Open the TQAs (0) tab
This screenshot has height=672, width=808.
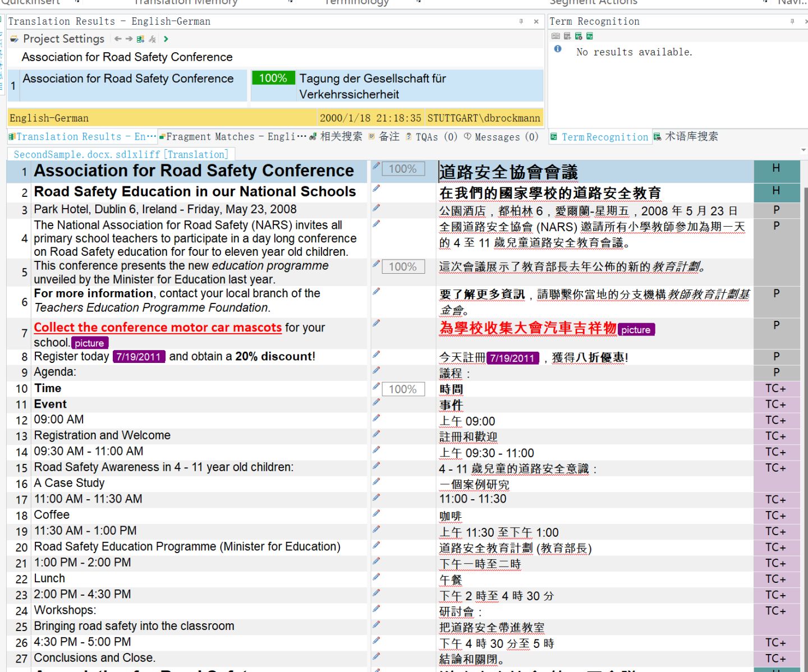431,137
